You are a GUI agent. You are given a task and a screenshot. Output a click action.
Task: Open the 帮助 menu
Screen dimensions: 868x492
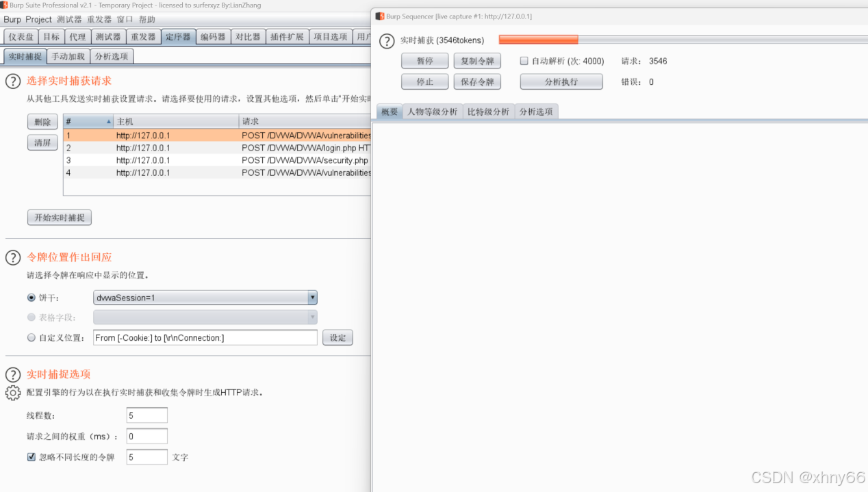click(x=147, y=19)
